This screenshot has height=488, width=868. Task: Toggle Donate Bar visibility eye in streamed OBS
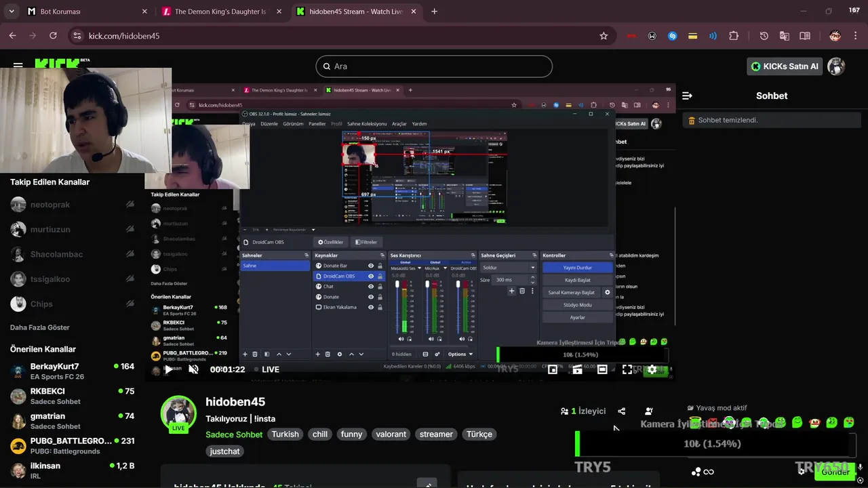click(370, 266)
